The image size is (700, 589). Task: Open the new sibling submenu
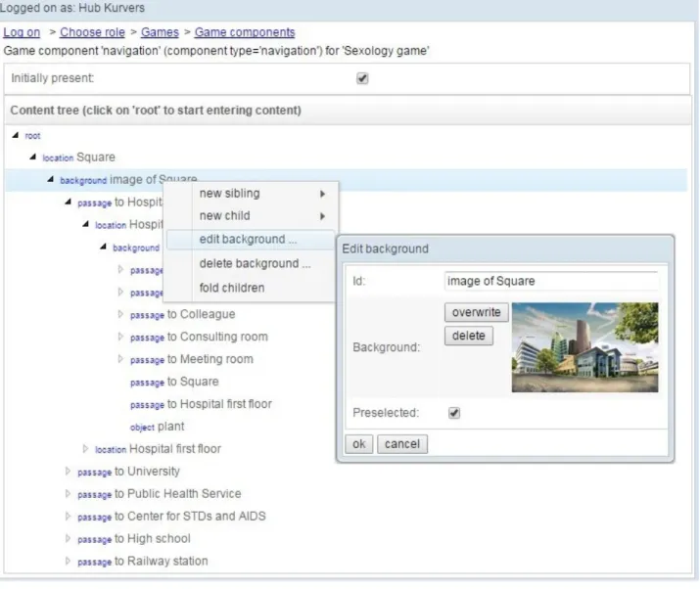pos(251,194)
